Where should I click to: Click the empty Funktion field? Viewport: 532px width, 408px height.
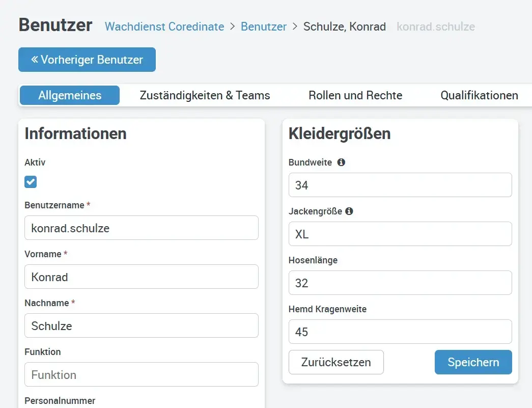tap(141, 374)
